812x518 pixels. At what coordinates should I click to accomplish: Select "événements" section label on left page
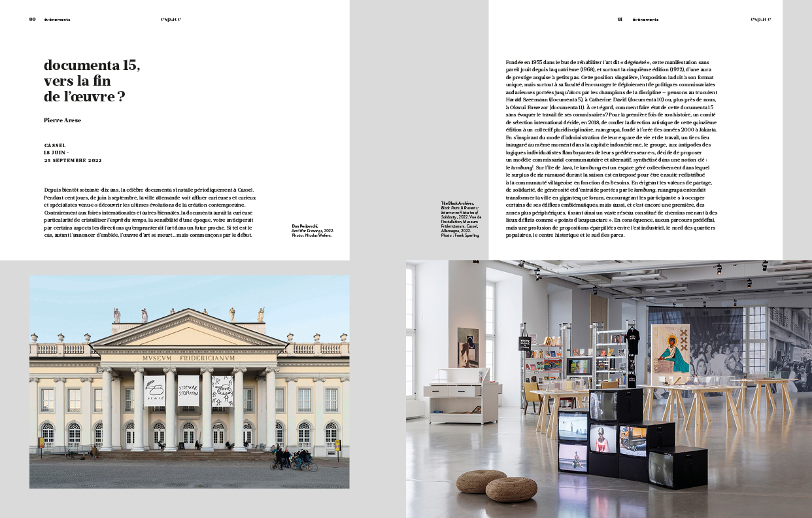[57, 19]
